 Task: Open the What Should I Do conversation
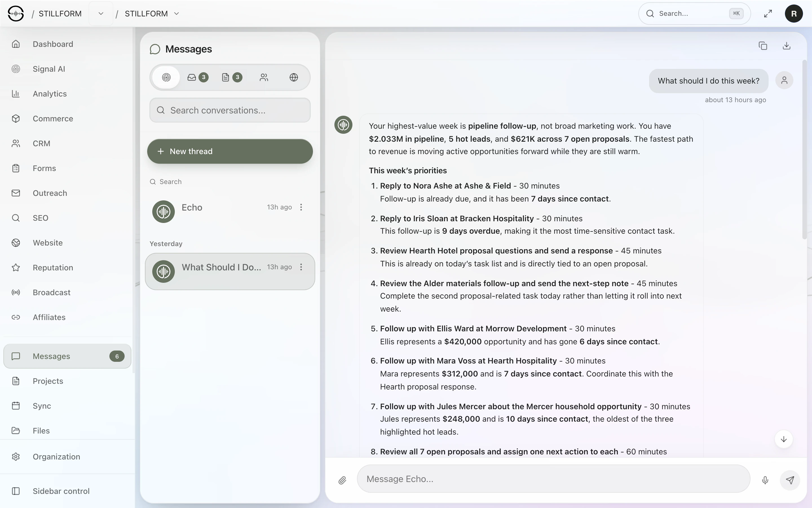coord(230,271)
